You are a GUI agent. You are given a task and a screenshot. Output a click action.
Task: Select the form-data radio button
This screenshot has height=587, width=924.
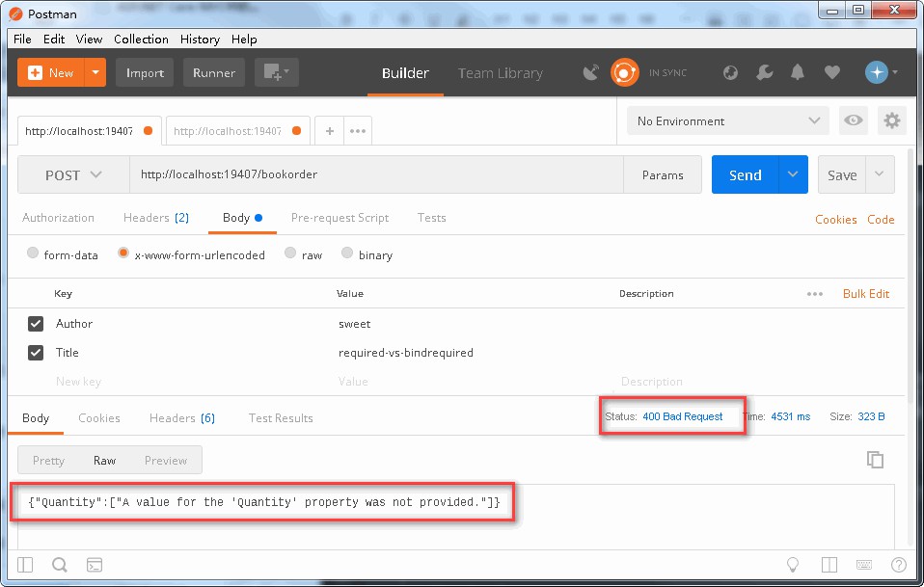pyautogui.click(x=33, y=253)
